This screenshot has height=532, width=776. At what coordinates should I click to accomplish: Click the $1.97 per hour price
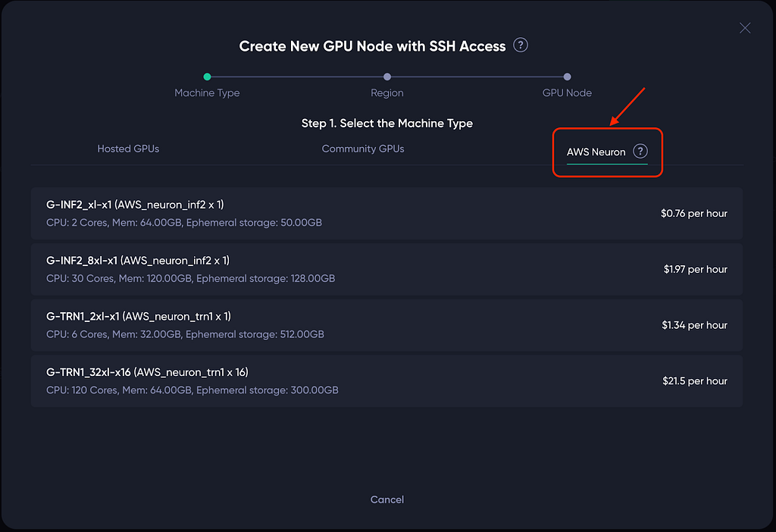click(696, 269)
